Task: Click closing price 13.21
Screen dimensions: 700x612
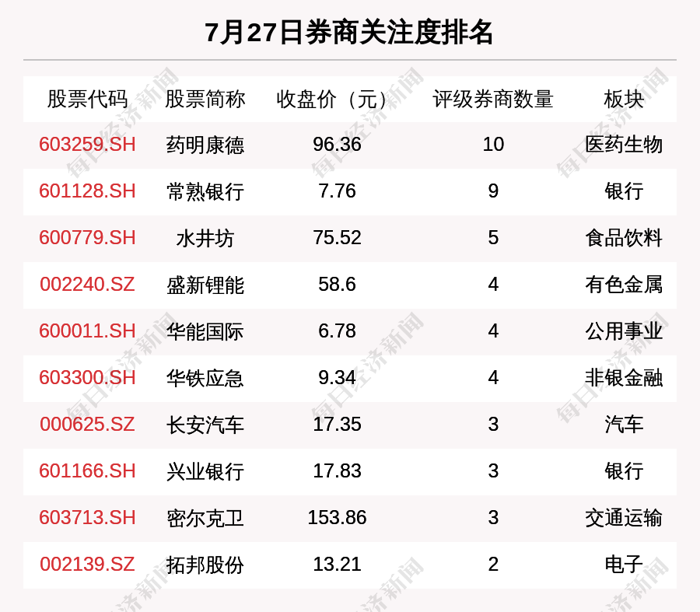Action: tap(337, 565)
